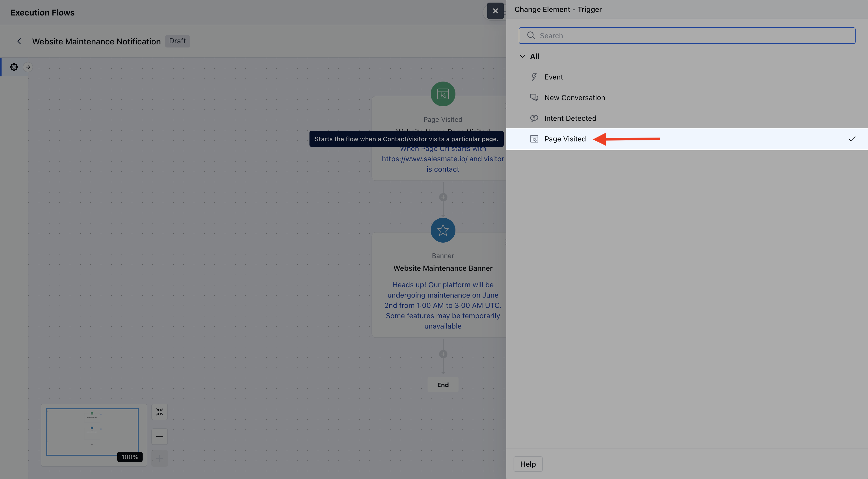Click the plus connector below Page Visited

pos(443,197)
